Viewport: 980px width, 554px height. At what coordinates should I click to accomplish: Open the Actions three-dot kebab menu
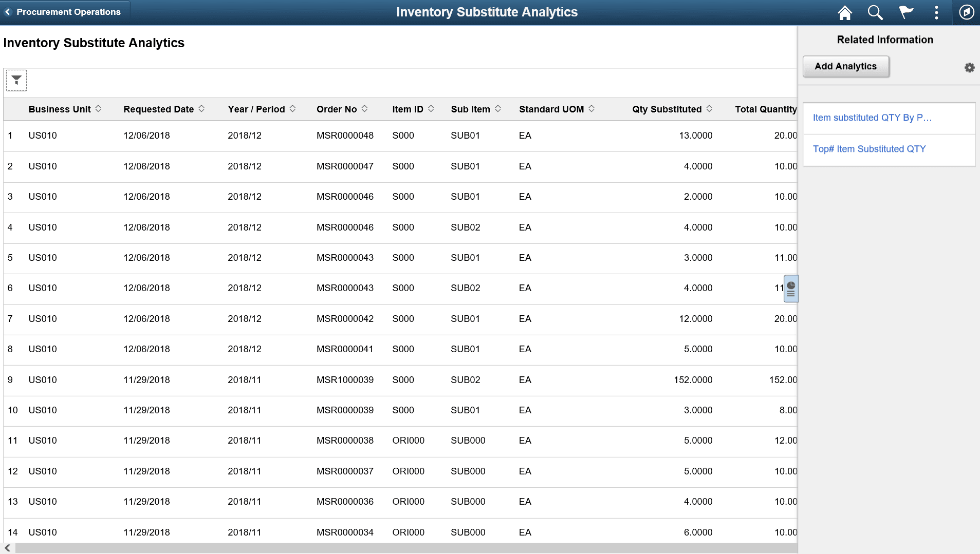937,12
